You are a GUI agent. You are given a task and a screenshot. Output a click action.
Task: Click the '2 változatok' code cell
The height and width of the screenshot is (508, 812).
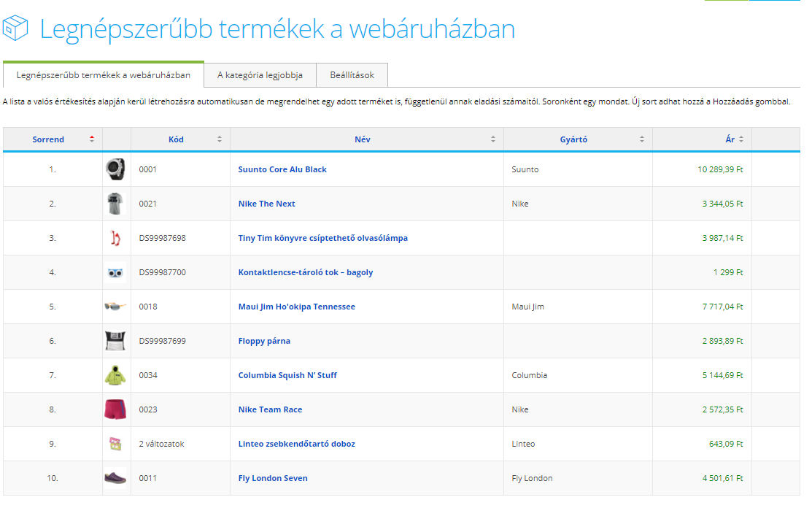161,444
